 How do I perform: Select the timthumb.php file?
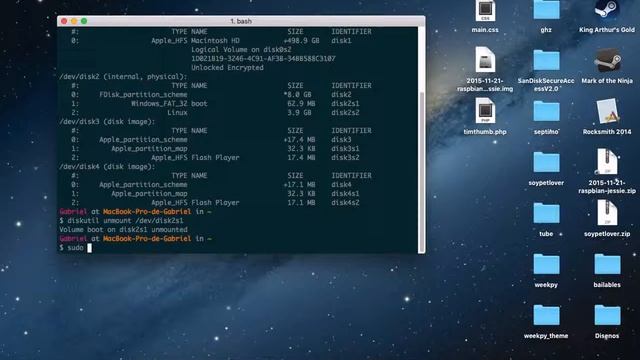click(485, 111)
